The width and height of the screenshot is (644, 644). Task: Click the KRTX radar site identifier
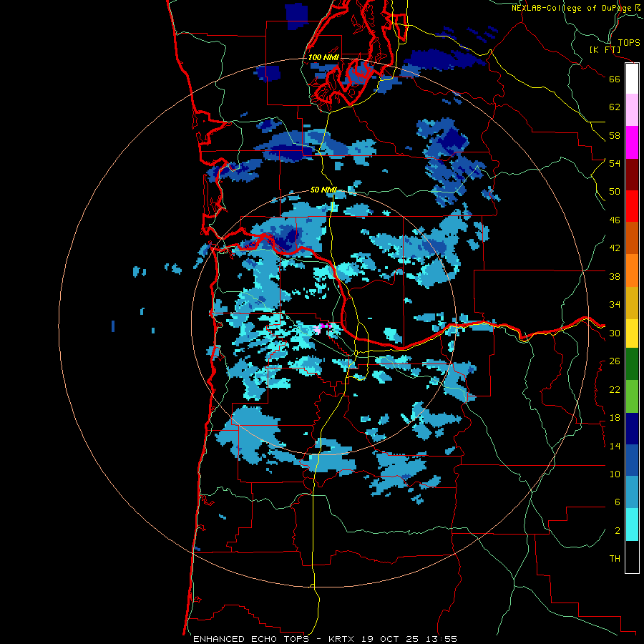click(x=342, y=639)
